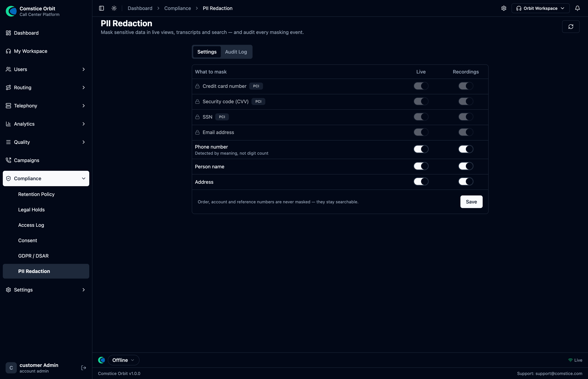588x379 pixels.
Task: Click the logout icon beside customer Admin
Action: click(x=83, y=368)
